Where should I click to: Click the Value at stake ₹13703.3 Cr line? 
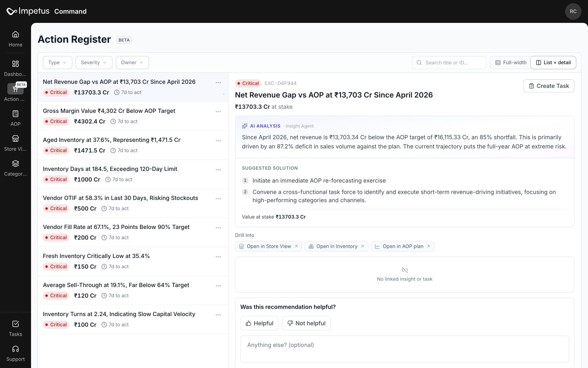(x=274, y=217)
